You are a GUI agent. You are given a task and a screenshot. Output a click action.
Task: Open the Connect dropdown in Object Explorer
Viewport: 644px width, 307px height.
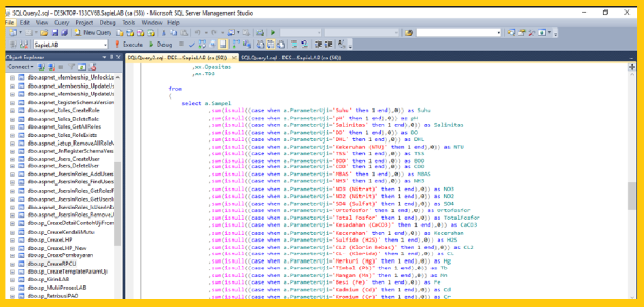pyautogui.click(x=20, y=67)
